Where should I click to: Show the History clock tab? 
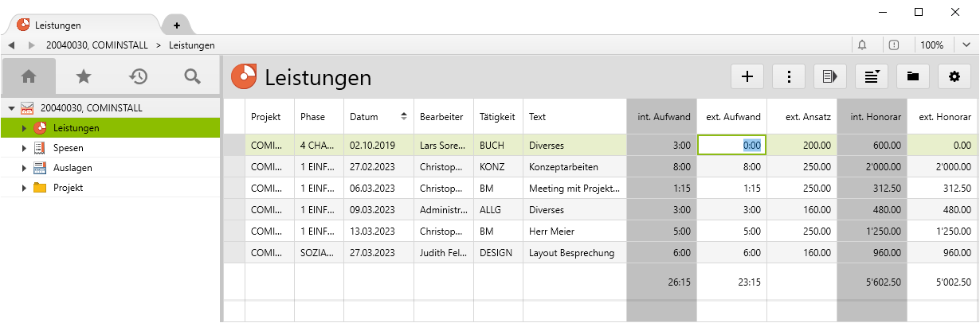(139, 76)
